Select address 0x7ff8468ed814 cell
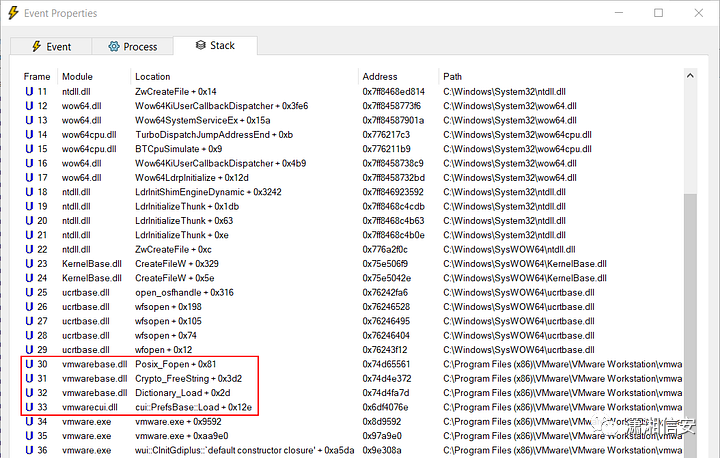 click(394, 91)
